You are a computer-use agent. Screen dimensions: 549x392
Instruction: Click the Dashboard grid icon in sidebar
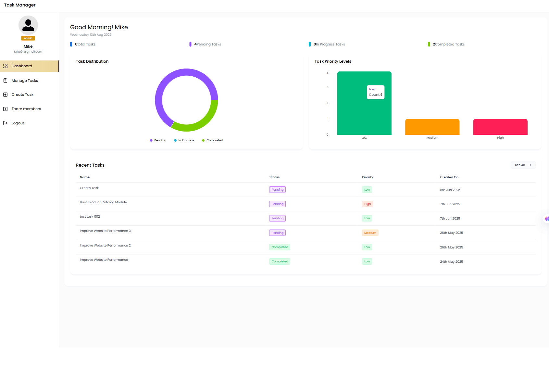tap(5, 66)
